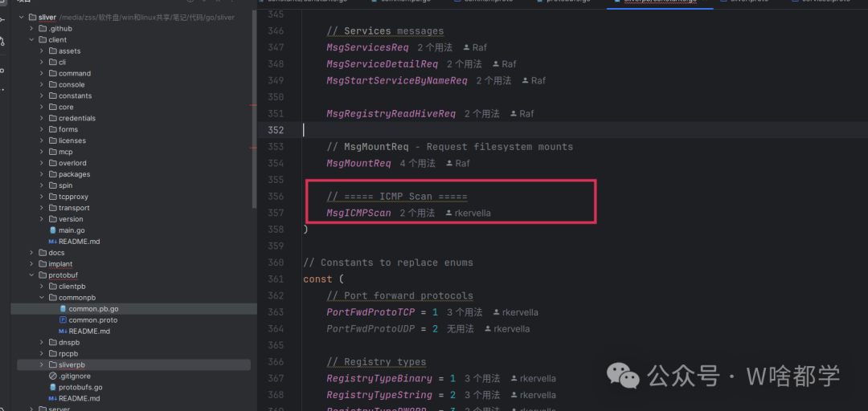The width and height of the screenshot is (868, 411).
Task: Expand the clientpb folder chevron
Action: point(42,287)
